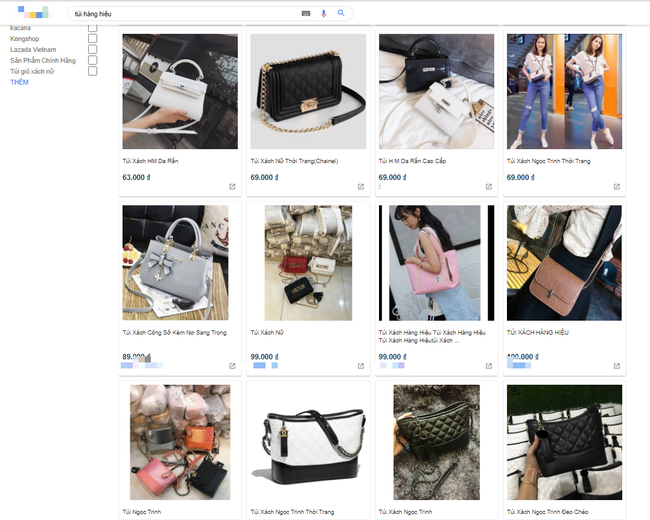Click the search box containing túi hàng hiệu
This screenshot has width=650, height=520.
click(180, 14)
